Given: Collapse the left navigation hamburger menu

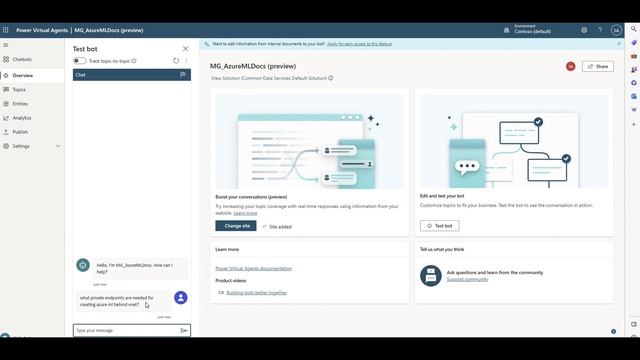Looking at the screenshot, I should pos(6,45).
